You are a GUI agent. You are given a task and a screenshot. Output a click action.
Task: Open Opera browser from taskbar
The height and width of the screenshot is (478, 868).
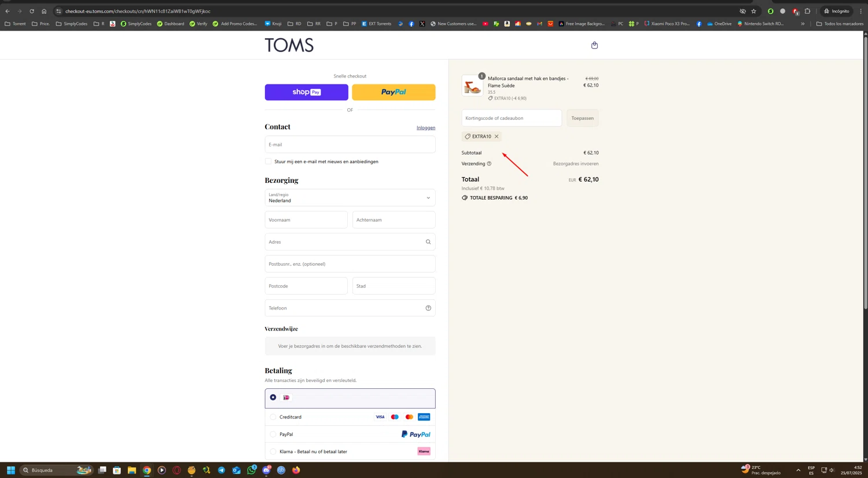pos(176,470)
